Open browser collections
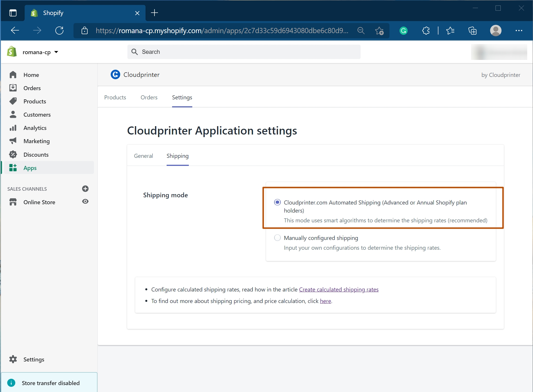Screen dimensions: 533x392 (472, 31)
